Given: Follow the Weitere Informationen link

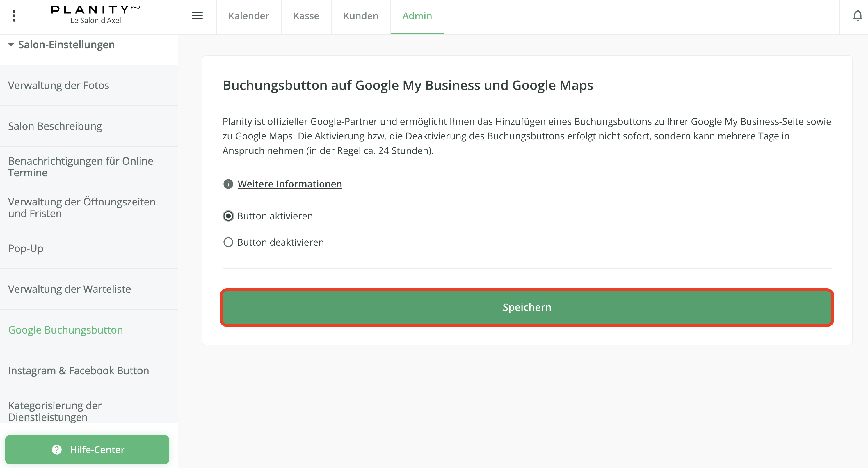Looking at the screenshot, I should 290,184.
